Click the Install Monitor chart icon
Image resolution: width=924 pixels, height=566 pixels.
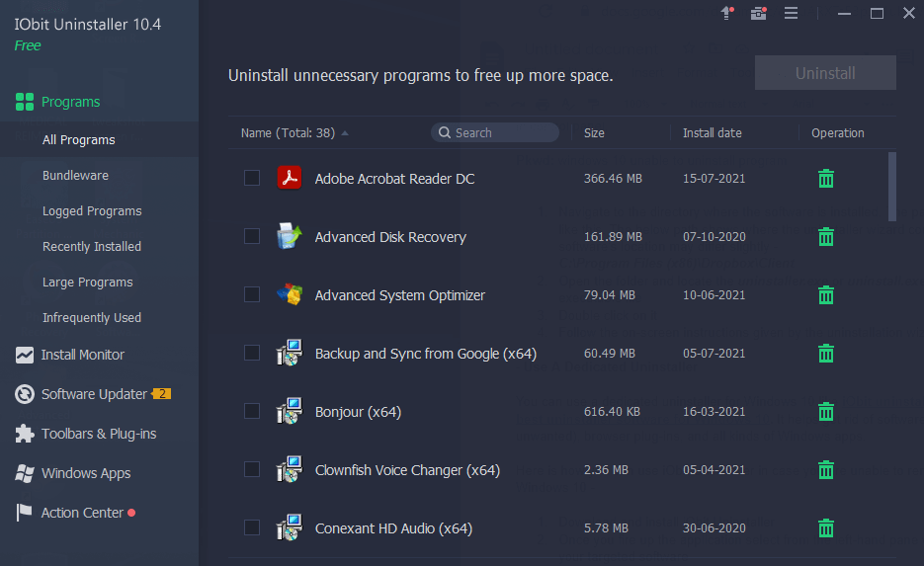[24, 355]
